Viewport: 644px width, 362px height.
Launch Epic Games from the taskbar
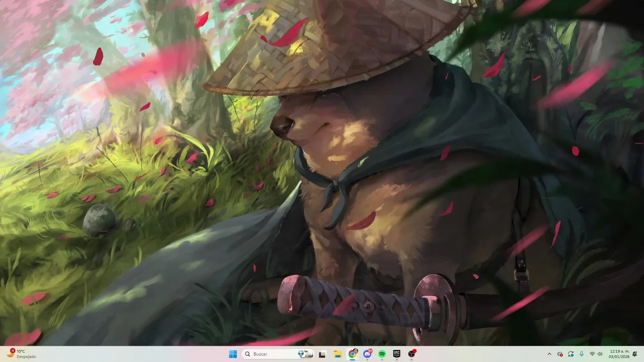396,354
